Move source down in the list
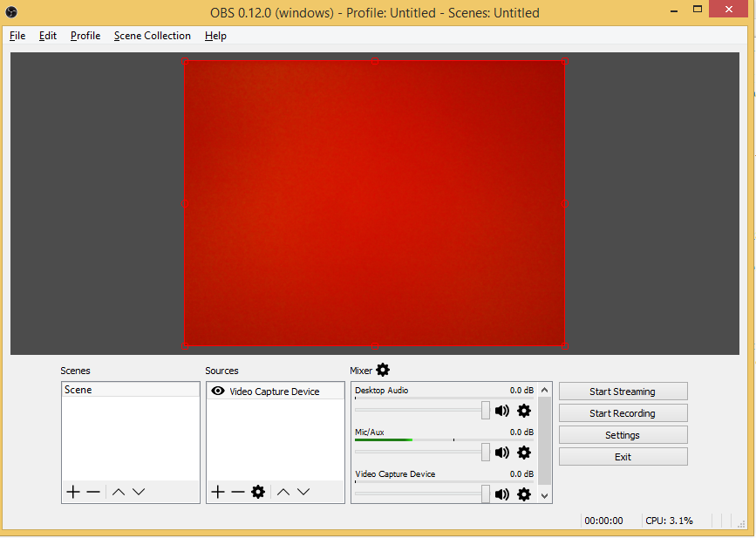Screen dimensions: 756x538 click(x=303, y=492)
